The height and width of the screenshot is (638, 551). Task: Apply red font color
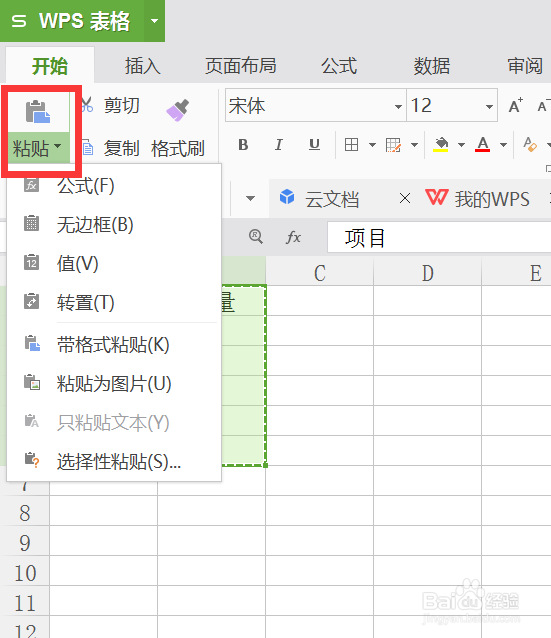click(x=483, y=144)
